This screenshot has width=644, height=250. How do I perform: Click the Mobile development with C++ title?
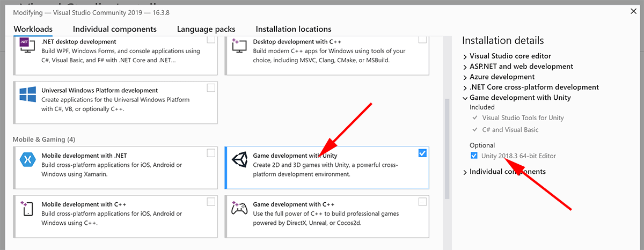pos(84,204)
